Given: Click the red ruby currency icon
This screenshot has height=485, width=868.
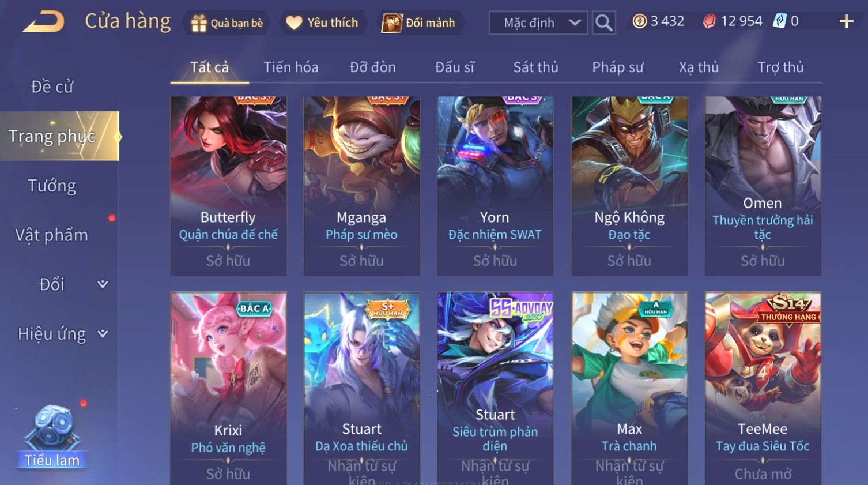Looking at the screenshot, I should pos(709,21).
